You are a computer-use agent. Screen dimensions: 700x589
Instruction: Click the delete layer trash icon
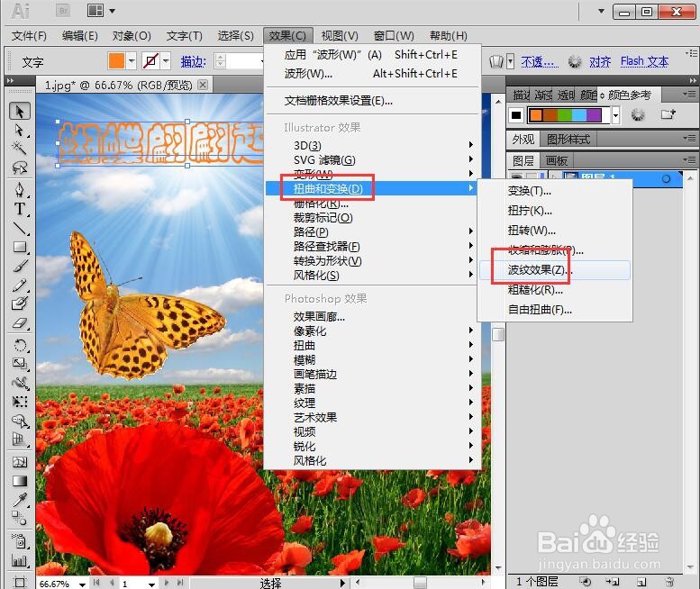669,582
